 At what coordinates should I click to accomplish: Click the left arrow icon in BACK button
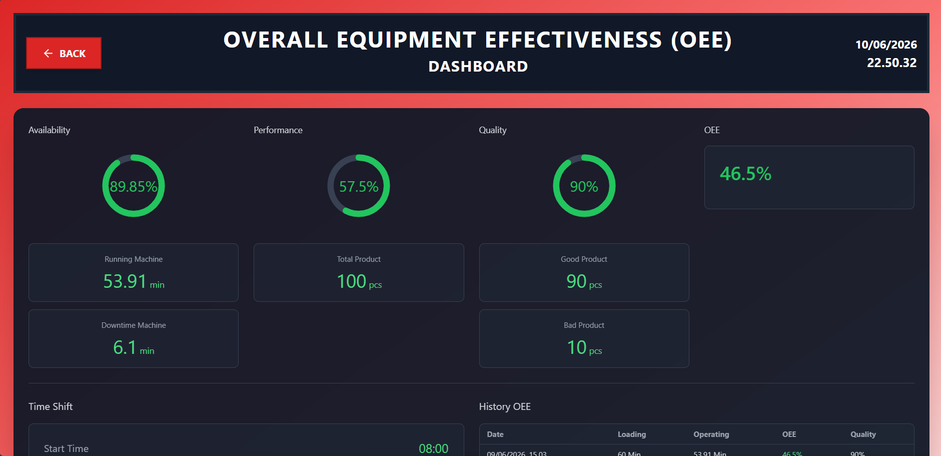click(x=49, y=53)
